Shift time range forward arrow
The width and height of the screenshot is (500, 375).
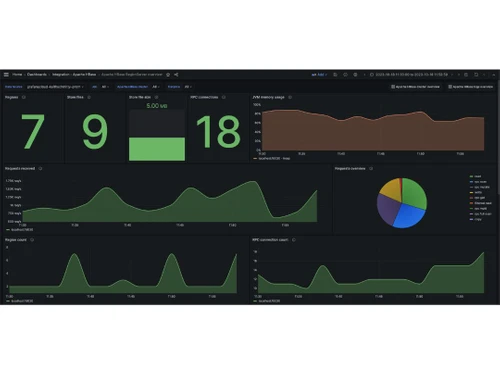click(459, 75)
